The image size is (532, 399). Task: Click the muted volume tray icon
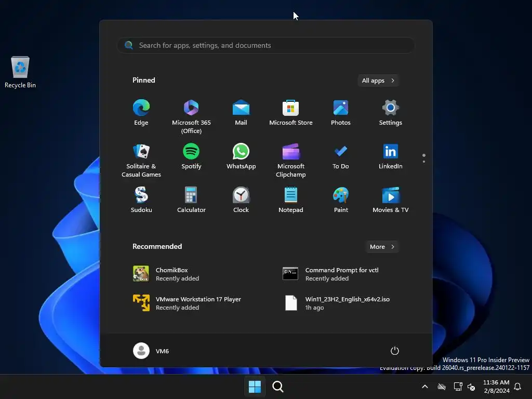(471, 387)
